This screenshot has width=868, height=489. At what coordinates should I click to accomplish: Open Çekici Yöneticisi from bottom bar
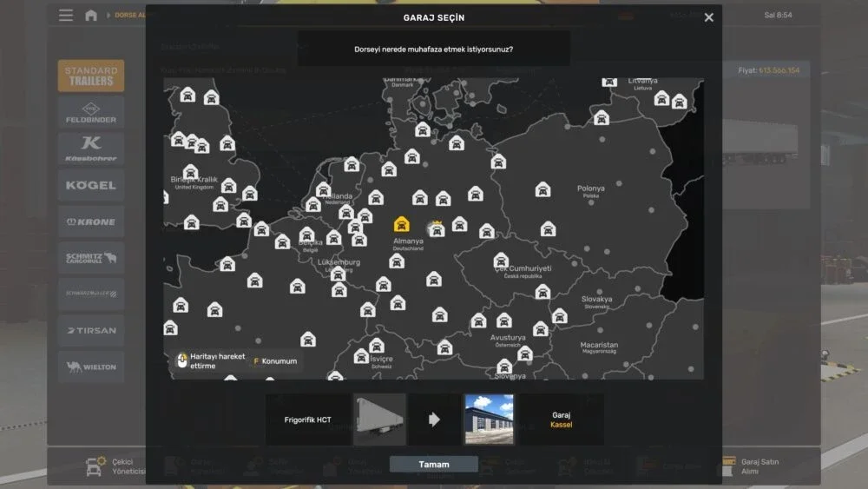point(116,466)
